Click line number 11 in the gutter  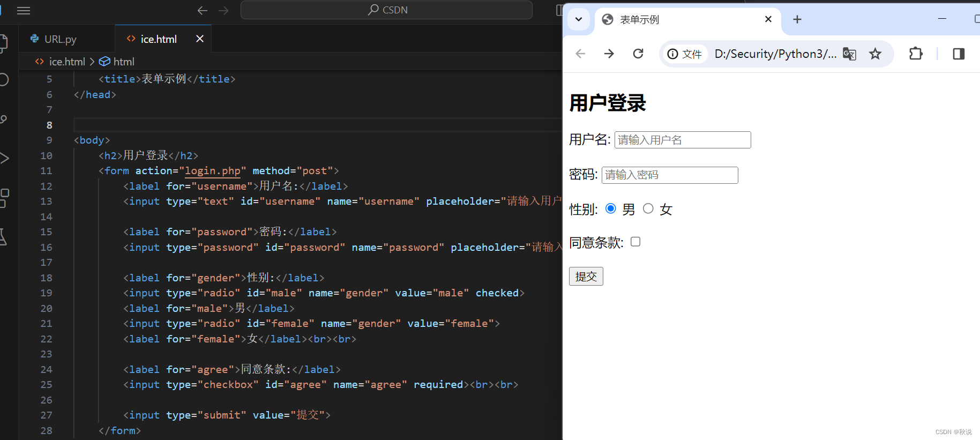(47, 171)
